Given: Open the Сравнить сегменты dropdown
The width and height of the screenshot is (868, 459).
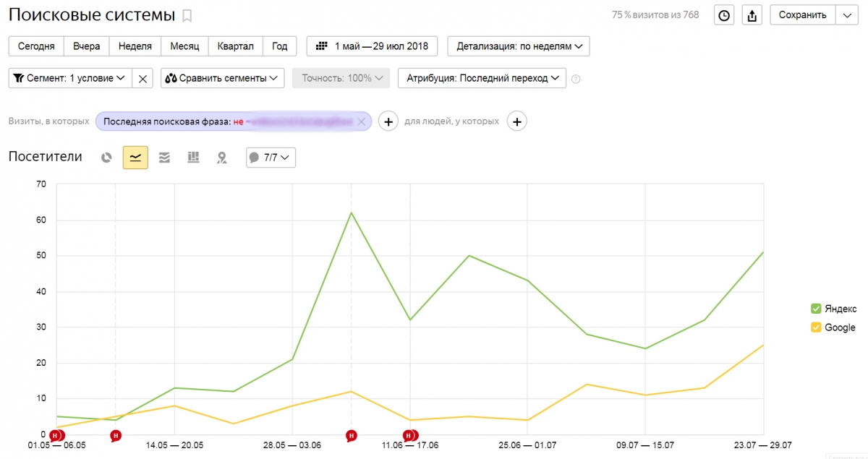Looking at the screenshot, I should click(x=222, y=78).
